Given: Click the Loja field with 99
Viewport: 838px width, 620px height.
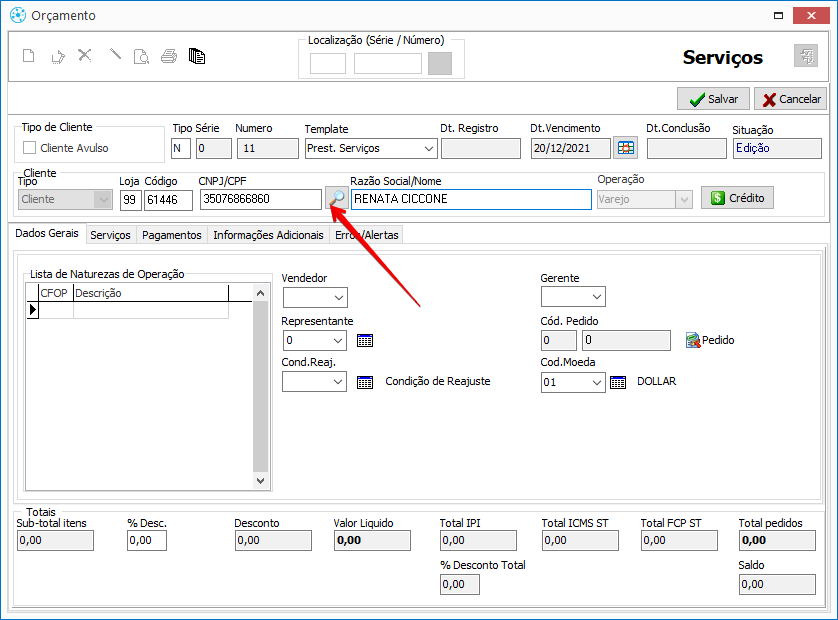Looking at the screenshot, I should [130, 200].
